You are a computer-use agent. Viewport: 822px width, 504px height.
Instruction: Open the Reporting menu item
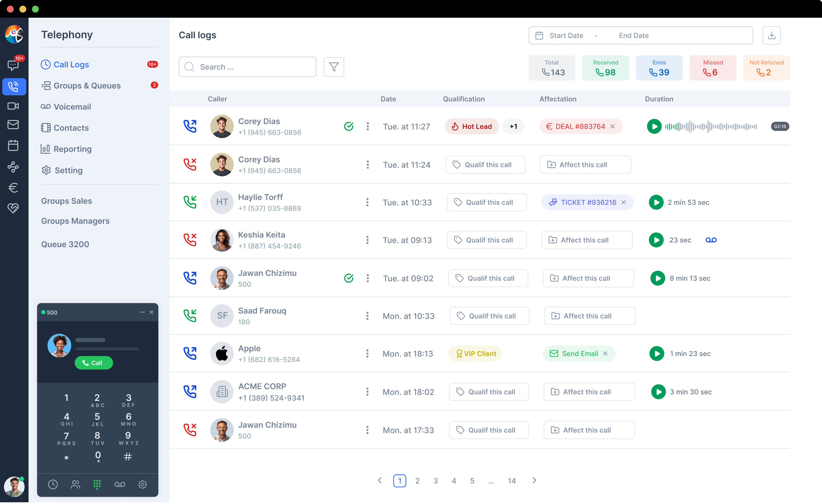72,150
